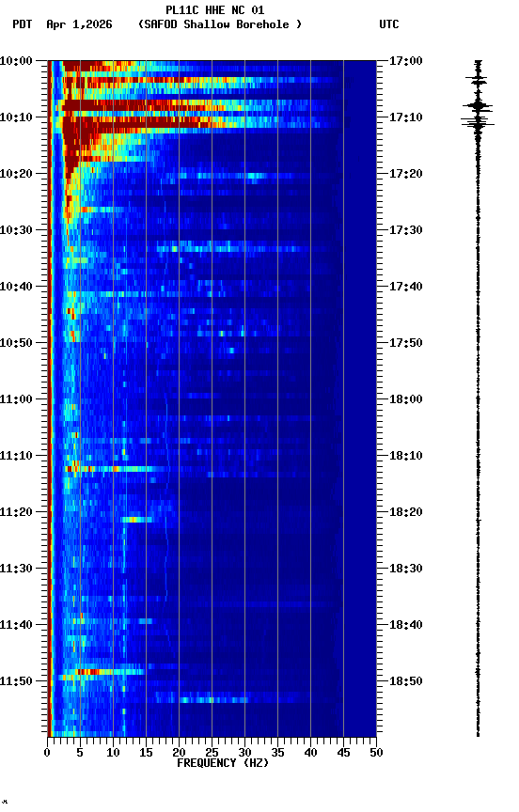Click the 50 Hz frequency axis label

tap(376, 753)
